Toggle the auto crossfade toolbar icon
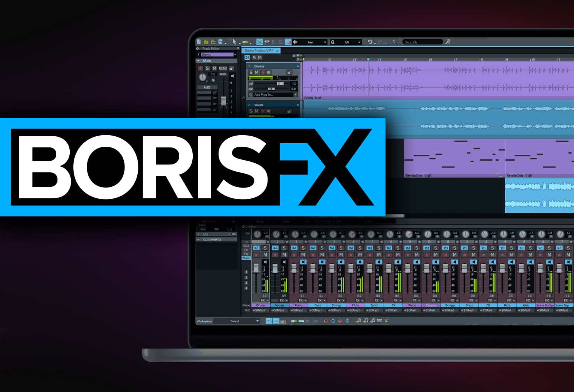This screenshot has height=392, width=574. (260, 42)
